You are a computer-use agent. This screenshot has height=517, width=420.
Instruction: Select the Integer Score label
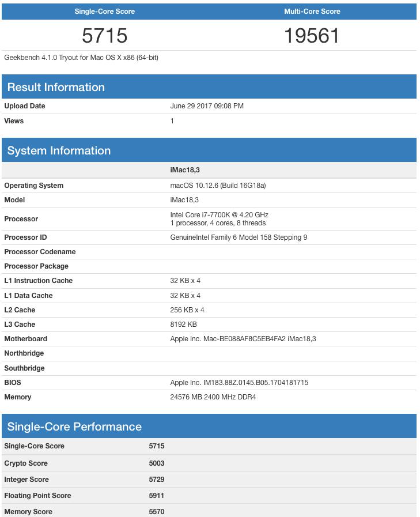27,480
